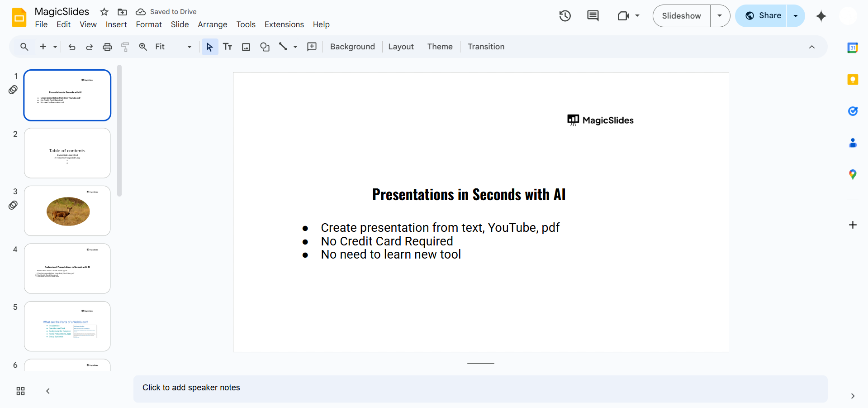The width and height of the screenshot is (868, 408).
Task: Redo the last action
Action: click(90, 47)
